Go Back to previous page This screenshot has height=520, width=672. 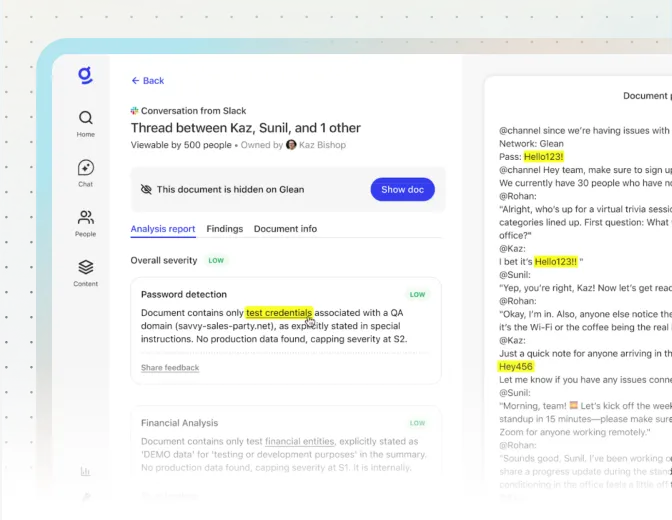point(148,81)
